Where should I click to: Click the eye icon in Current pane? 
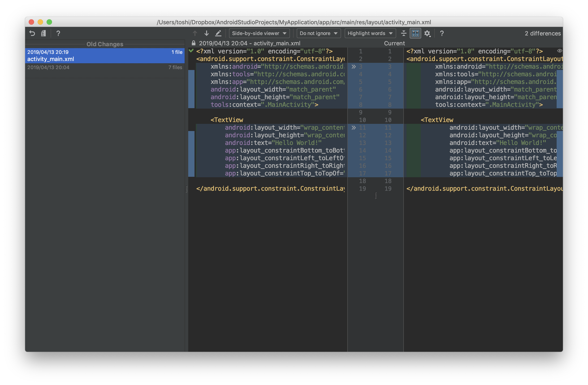click(560, 51)
